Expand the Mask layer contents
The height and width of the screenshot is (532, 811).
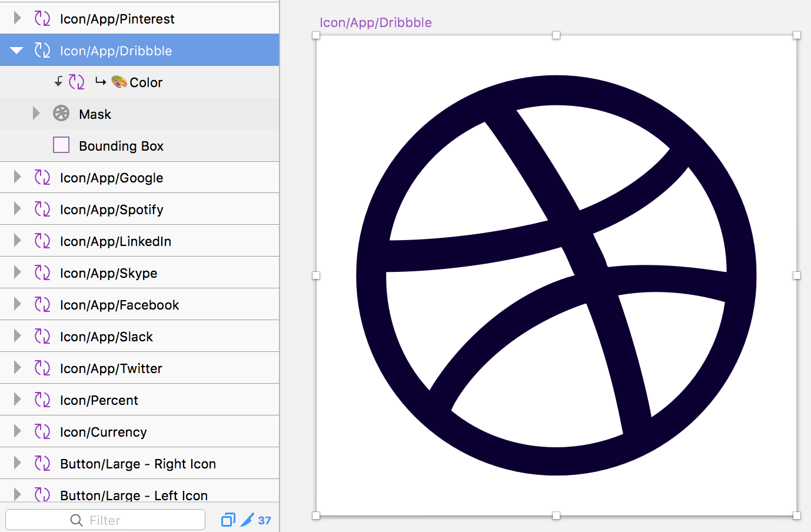pyautogui.click(x=36, y=114)
